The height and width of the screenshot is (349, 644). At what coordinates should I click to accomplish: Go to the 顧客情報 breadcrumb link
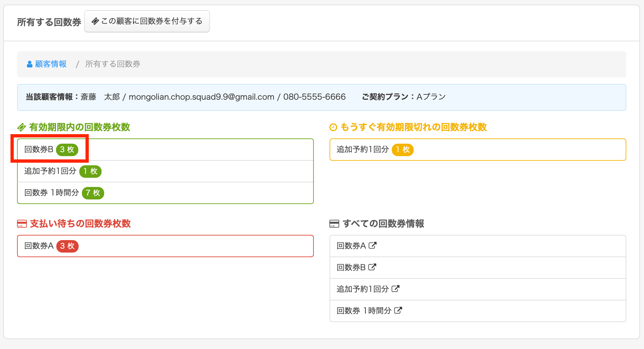point(51,64)
